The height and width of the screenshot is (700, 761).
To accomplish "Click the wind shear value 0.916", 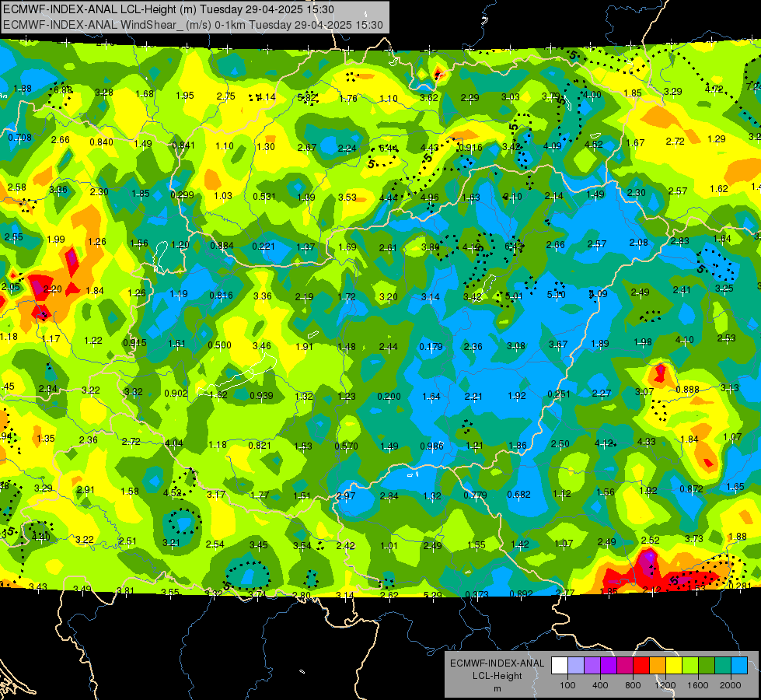I will point(470,147).
